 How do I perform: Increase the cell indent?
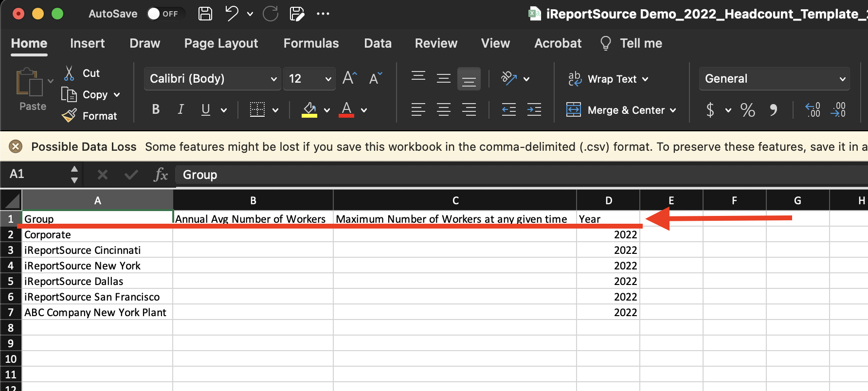(534, 109)
